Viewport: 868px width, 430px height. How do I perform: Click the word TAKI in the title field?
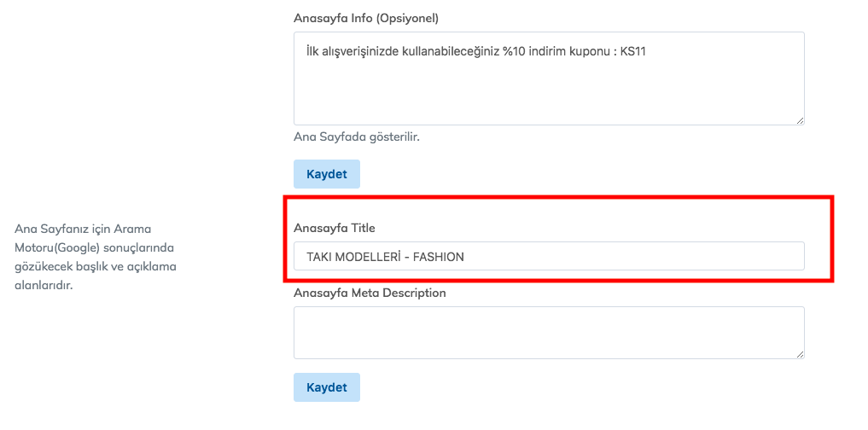point(321,257)
